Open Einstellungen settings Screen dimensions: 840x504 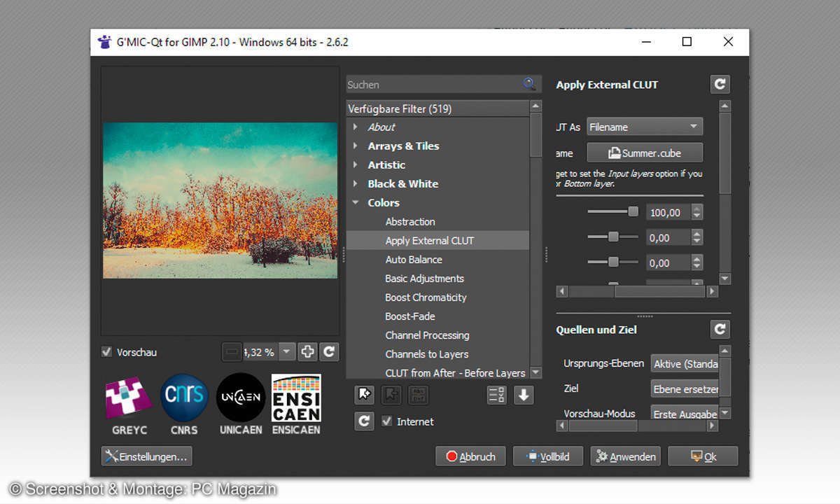(146, 456)
